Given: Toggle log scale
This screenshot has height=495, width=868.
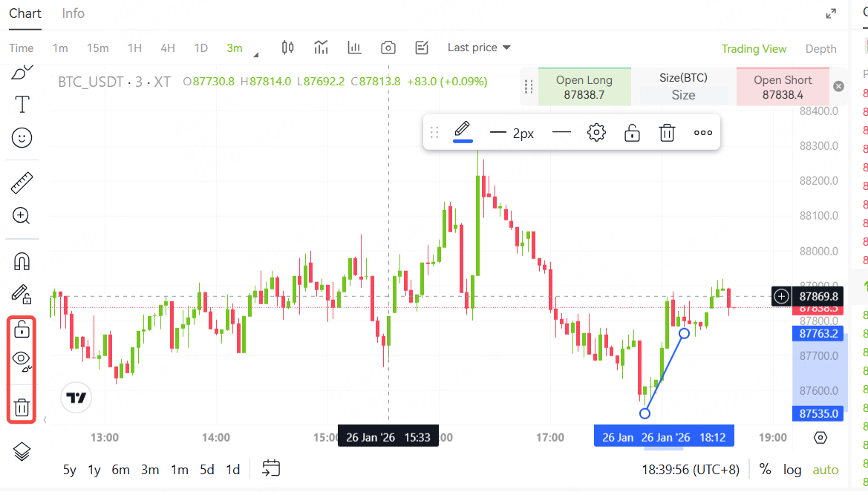Looking at the screenshot, I should tap(792, 470).
